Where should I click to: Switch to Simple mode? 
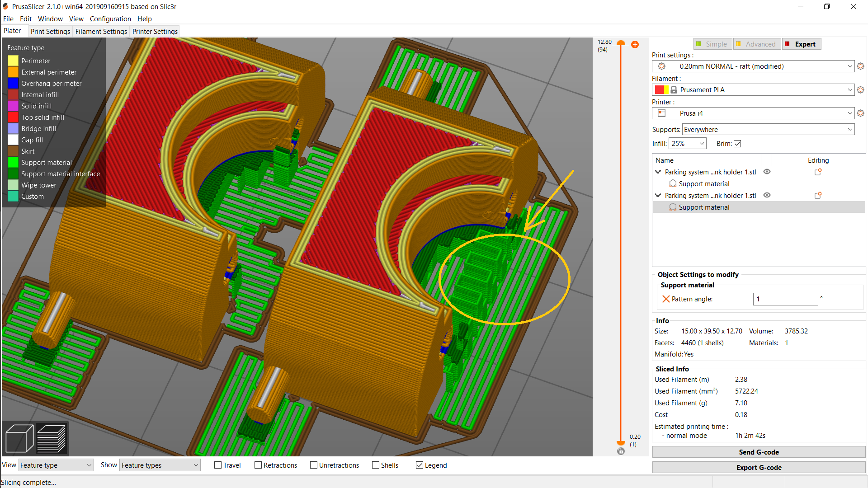(712, 44)
